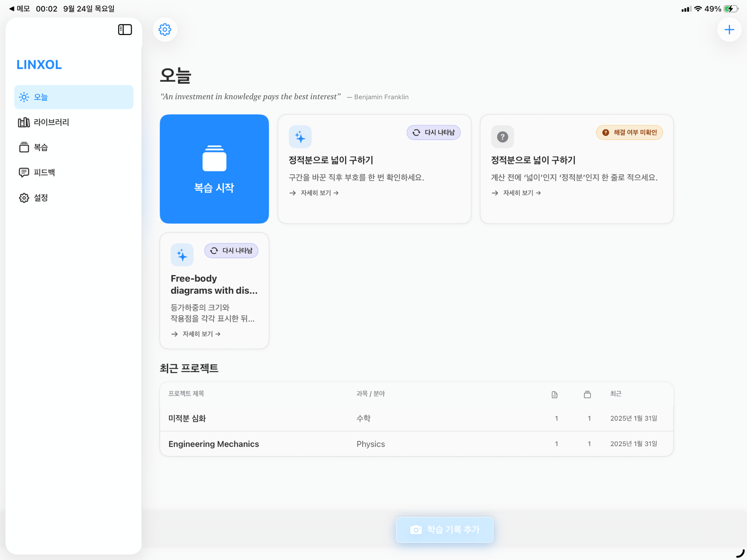Click the LINXOL logo
The width and height of the screenshot is (747, 560).
click(39, 64)
